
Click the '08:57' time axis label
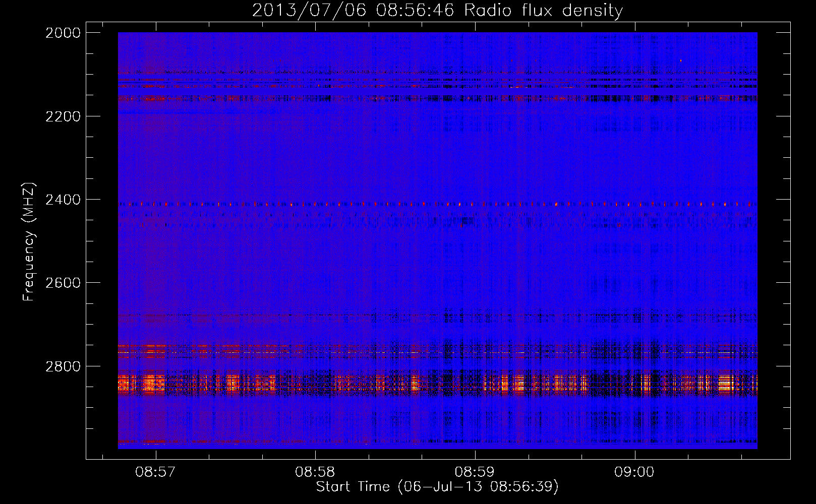click(x=156, y=472)
